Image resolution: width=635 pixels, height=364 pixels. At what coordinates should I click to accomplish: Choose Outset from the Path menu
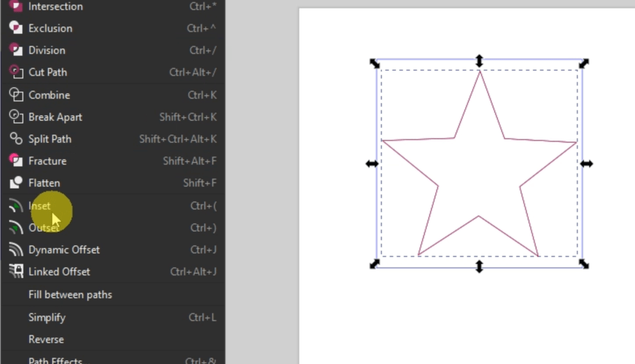tap(43, 228)
